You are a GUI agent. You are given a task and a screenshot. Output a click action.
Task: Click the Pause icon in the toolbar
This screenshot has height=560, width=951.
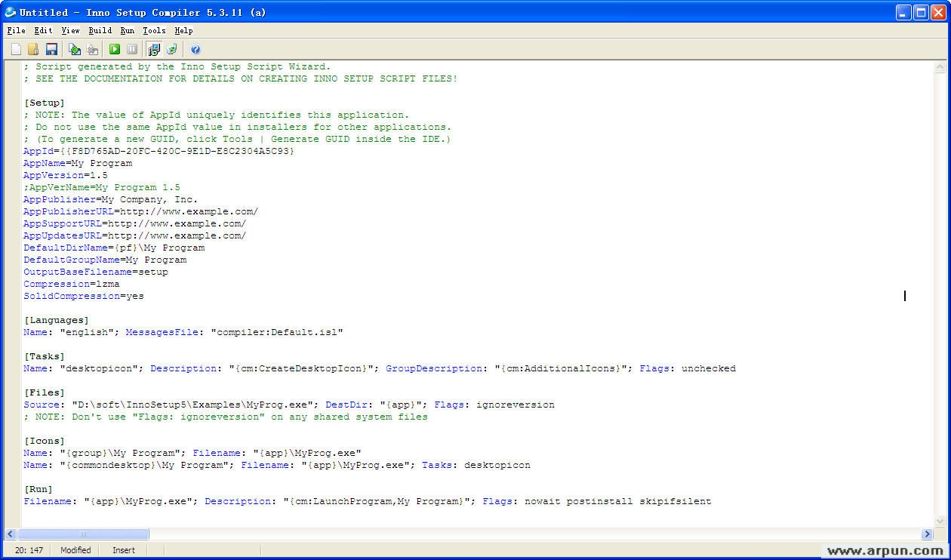(x=132, y=49)
